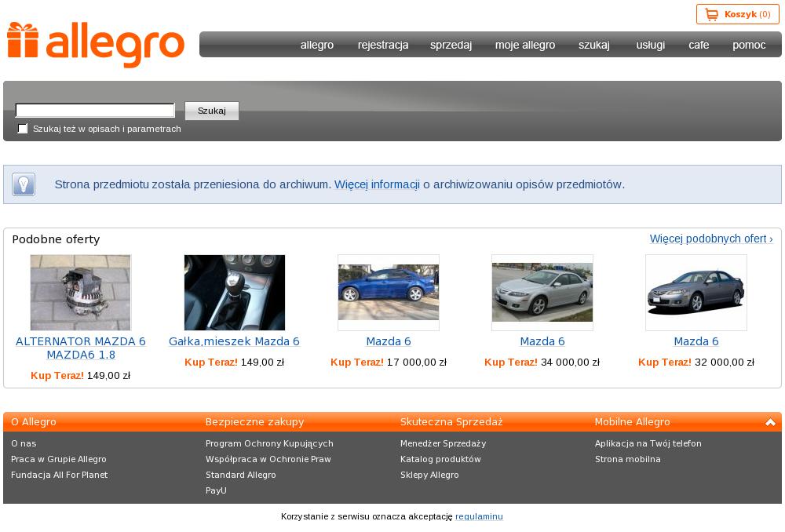The width and height of the screenshot is (785, 532).
Task: Open Gałka,mieszek Mazda 6 link
Action: pos(234,341)
